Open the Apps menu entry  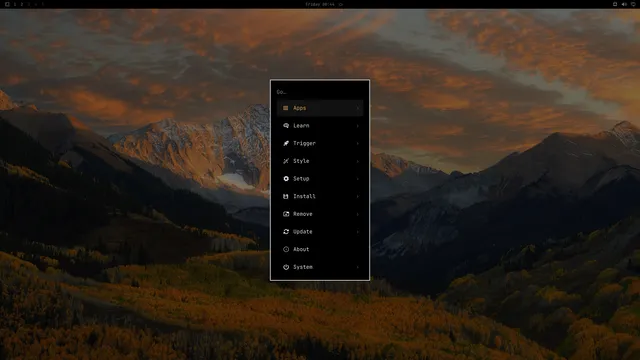point(320,108)
